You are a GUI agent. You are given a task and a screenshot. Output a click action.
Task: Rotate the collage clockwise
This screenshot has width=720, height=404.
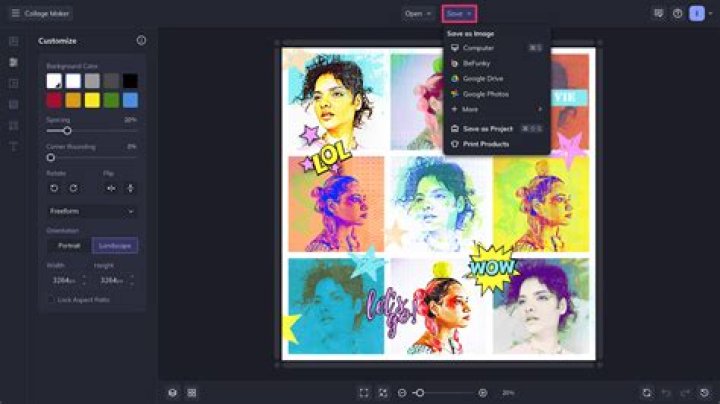point(73,188)
